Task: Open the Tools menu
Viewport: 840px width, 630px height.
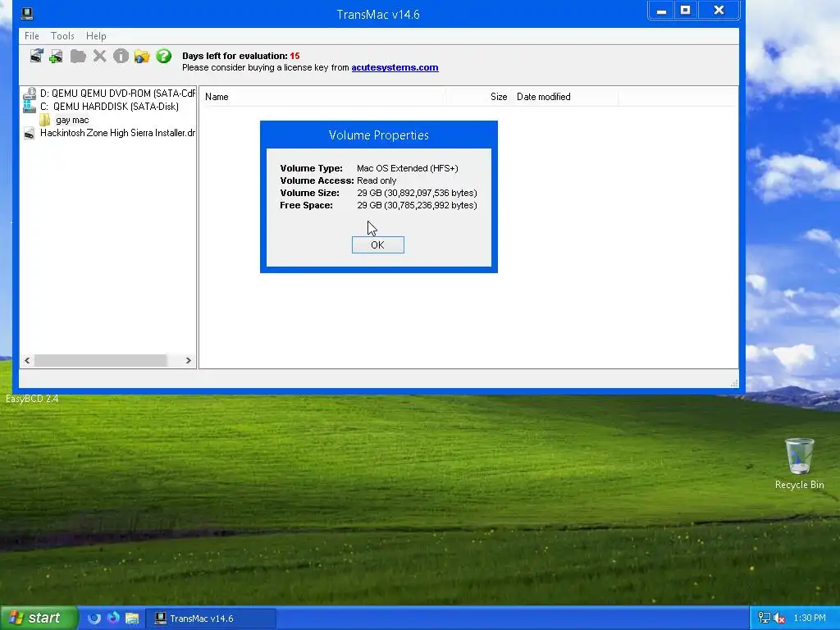Action: pyautogui.click(x=62, y=36)
